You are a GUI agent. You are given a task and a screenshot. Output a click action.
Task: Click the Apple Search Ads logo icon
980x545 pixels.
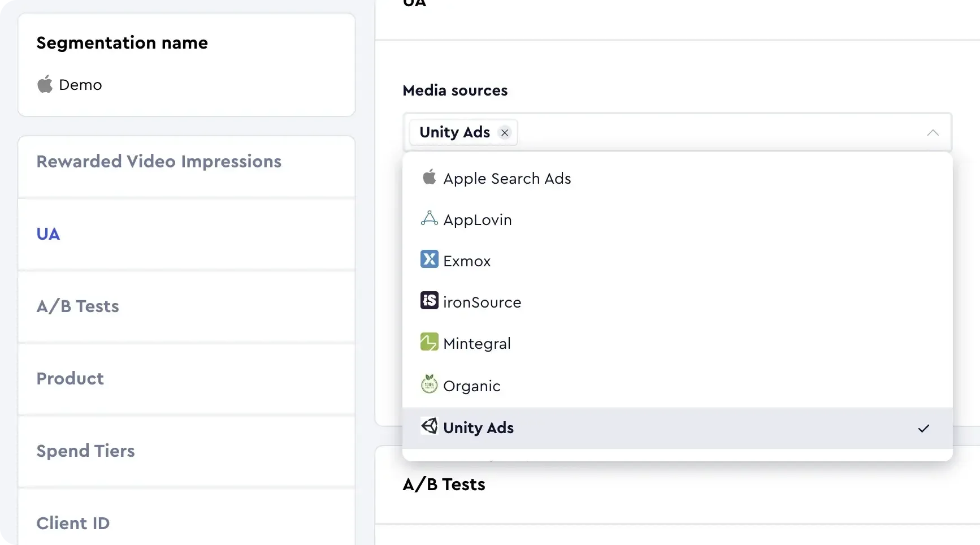(429, 178)
